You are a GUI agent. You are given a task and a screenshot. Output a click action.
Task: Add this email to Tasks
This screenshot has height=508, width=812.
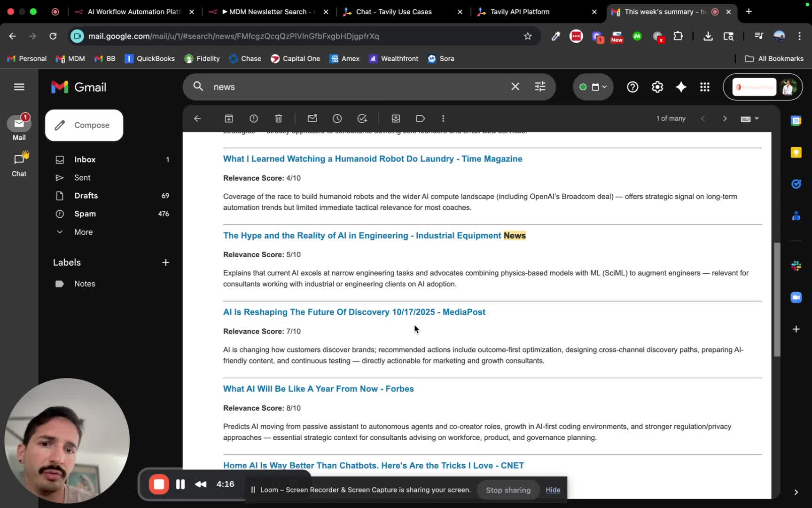[x=362, y=119]
